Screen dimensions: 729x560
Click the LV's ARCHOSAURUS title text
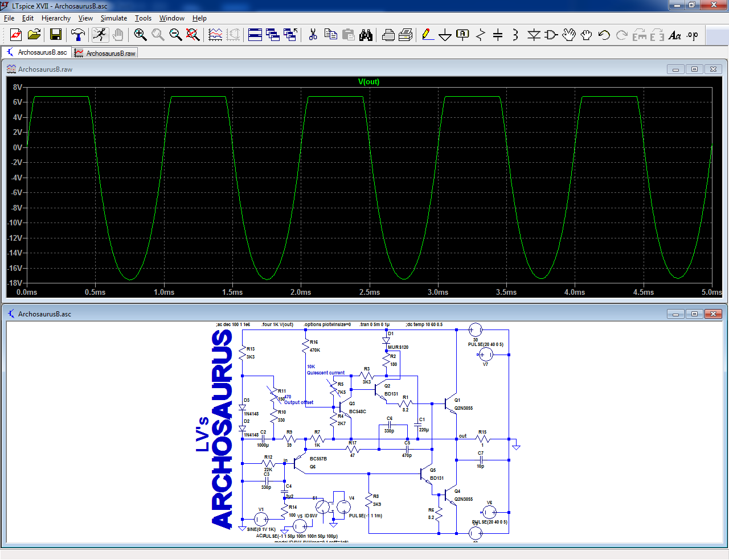click(215, 430)
